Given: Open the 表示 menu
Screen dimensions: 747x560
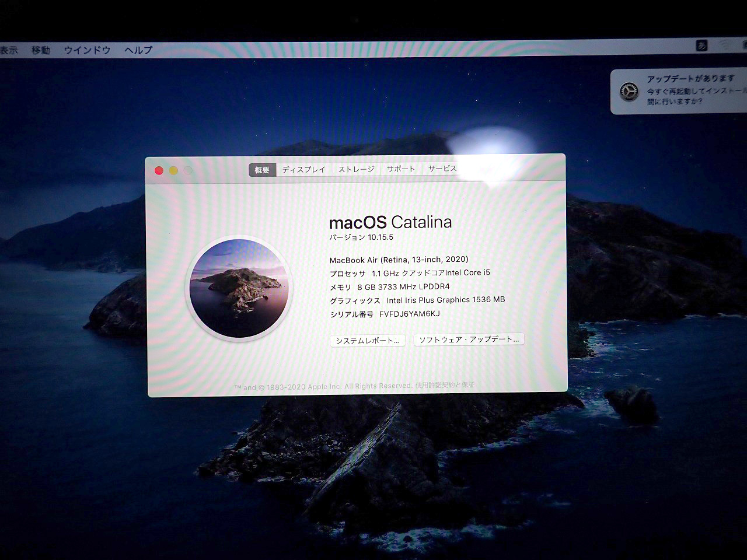Looking at the screenshot, I should (x=8, y=50).
